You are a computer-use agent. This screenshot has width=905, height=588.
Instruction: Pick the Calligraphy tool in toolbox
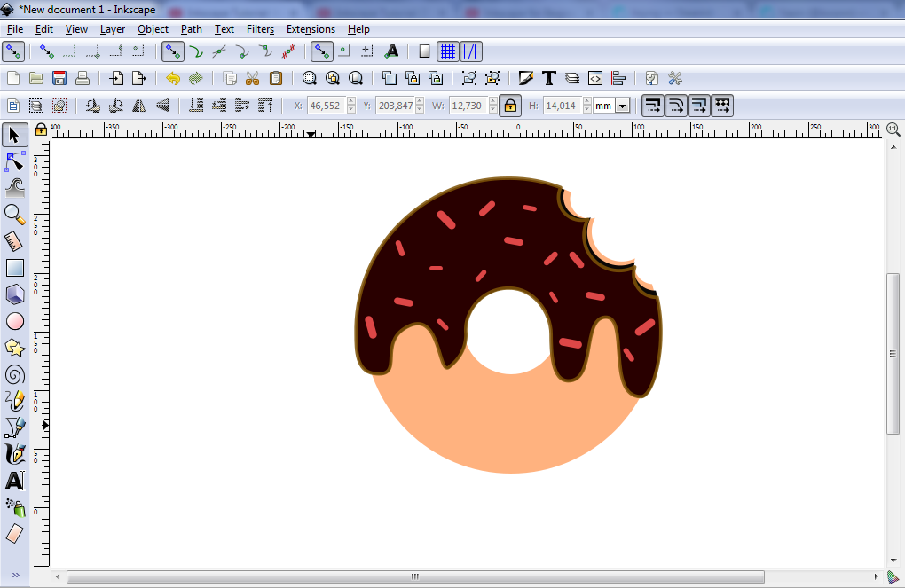pyautogui.click(x=14, y=454)
